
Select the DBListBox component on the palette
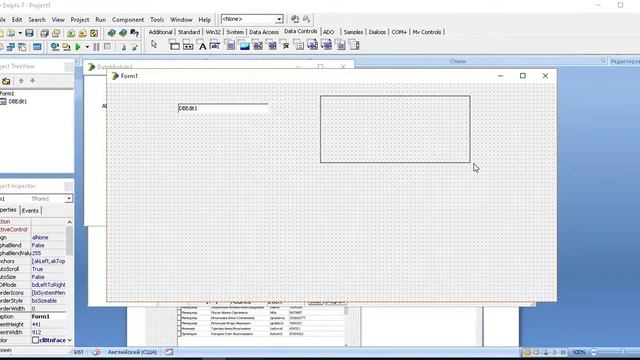point(258,45)
